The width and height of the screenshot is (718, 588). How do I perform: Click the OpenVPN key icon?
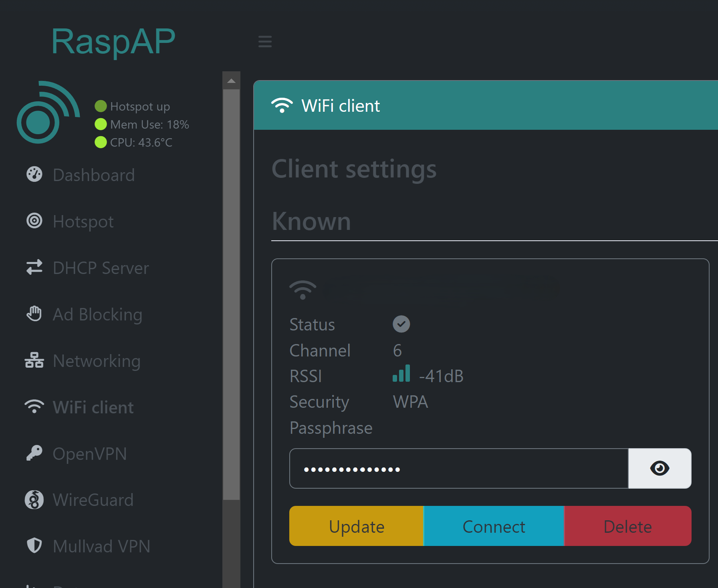point(34,453)
